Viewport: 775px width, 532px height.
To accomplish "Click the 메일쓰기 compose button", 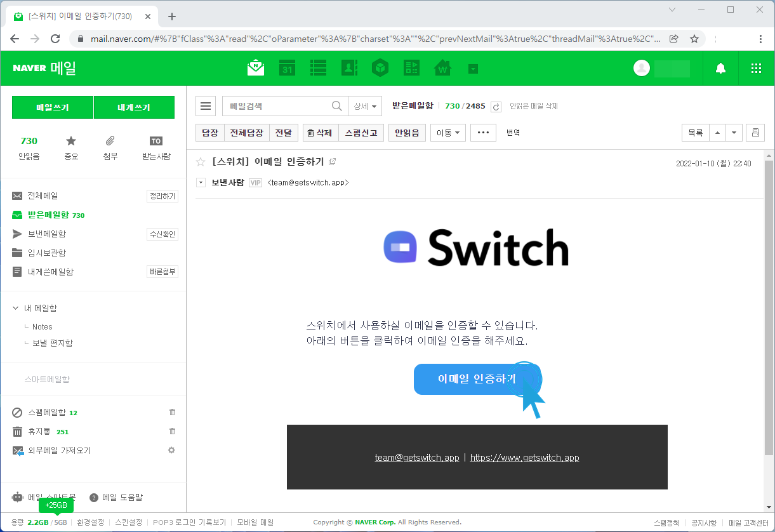I will point(53,107).
